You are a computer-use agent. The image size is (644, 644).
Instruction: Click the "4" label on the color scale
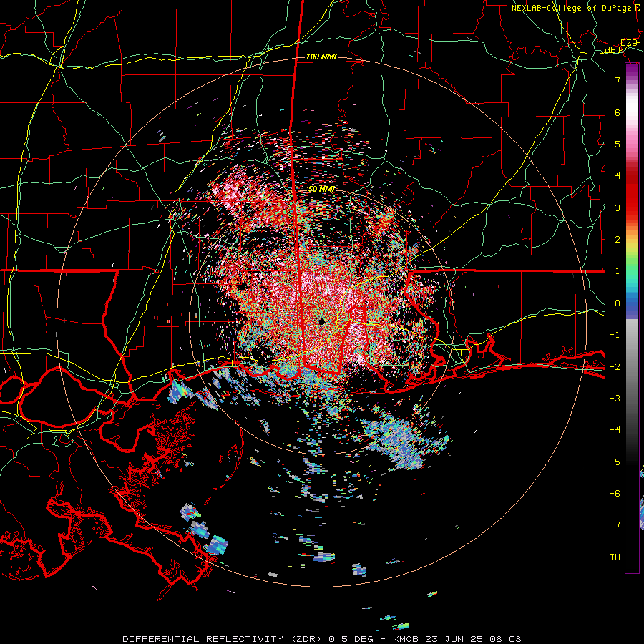coord(618,176)
